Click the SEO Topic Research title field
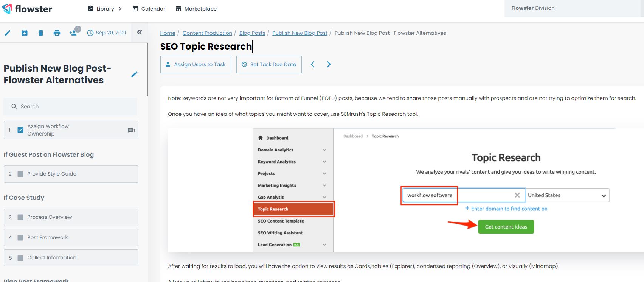Viewport: 644px width, 282px height. point(206,47)
